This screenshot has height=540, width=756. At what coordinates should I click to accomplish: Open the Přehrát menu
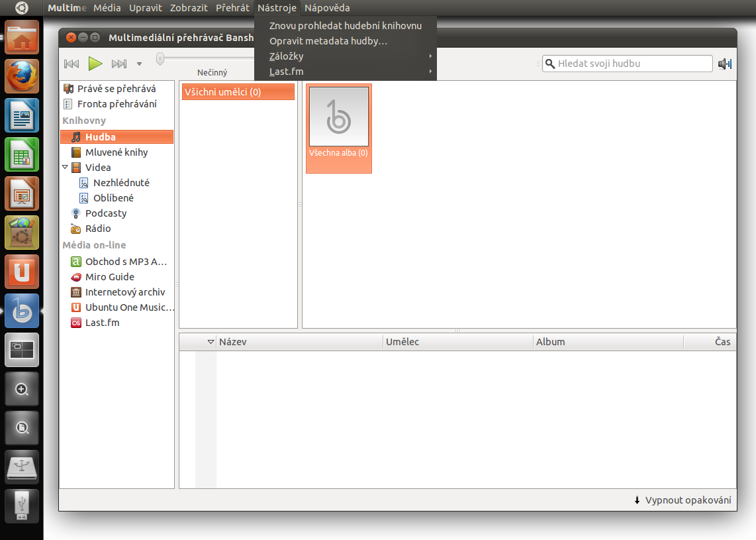pos(232,8)
